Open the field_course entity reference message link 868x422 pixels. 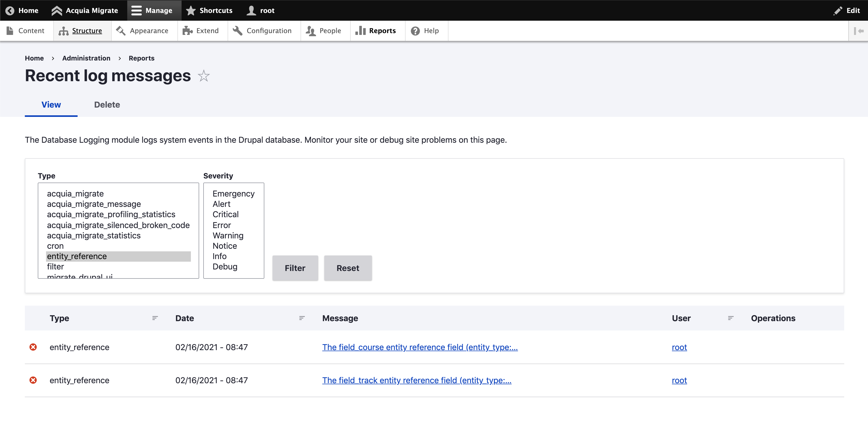(420, 347)
